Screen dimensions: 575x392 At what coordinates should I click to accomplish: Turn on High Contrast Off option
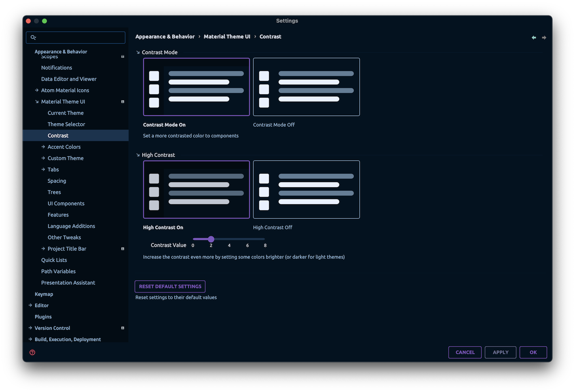[306, 190]
